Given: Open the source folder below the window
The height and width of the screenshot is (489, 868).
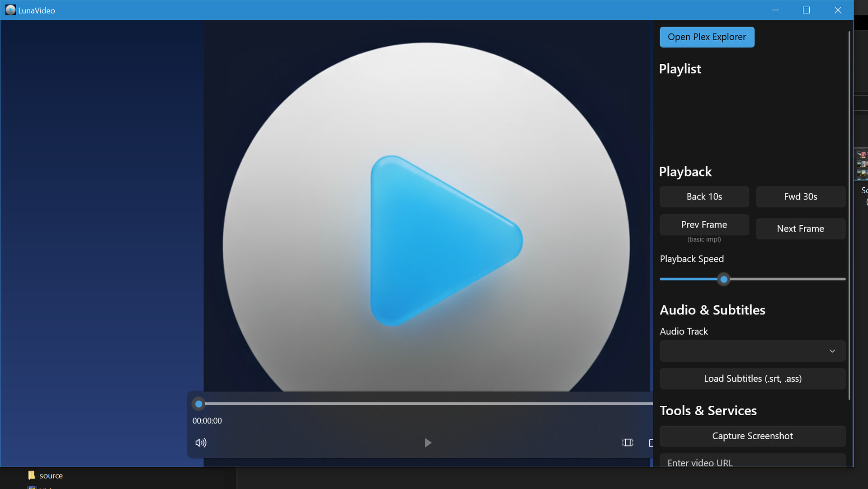Looking at the screenshot, I should click(45, 475).
